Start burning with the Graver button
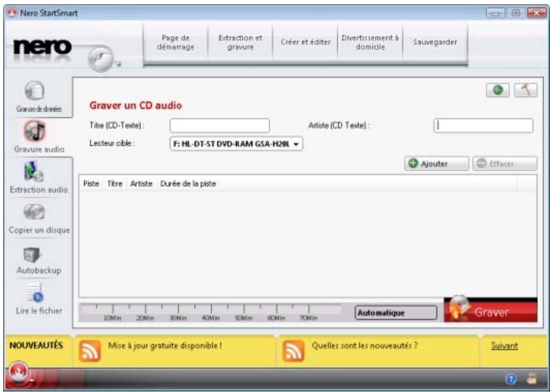This screenshot has height=392, width=550. [x=490, y=310]
